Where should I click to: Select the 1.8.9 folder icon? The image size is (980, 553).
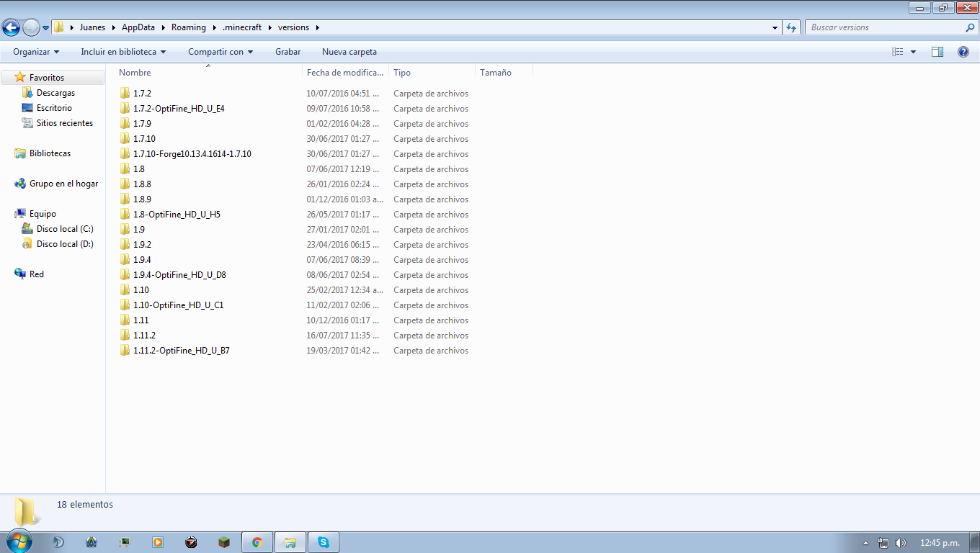point(125,199)
